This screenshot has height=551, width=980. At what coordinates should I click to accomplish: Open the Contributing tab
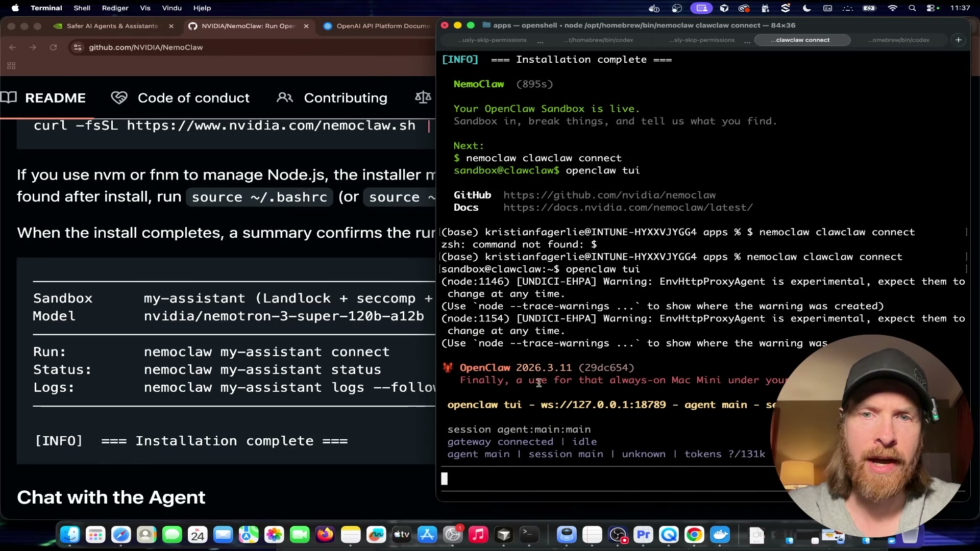332,98
